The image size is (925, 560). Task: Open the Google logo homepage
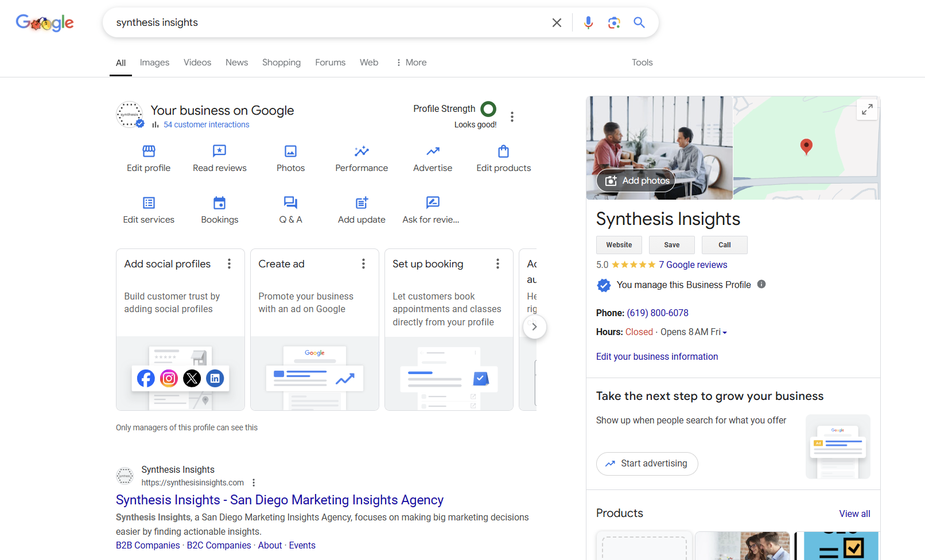tap(45, 23)
